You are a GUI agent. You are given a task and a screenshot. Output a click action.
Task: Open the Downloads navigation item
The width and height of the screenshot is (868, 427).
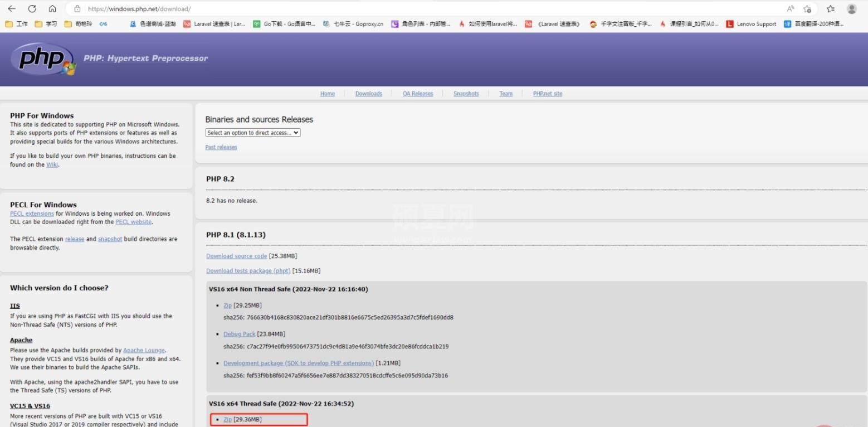click(x=369, y=94)
